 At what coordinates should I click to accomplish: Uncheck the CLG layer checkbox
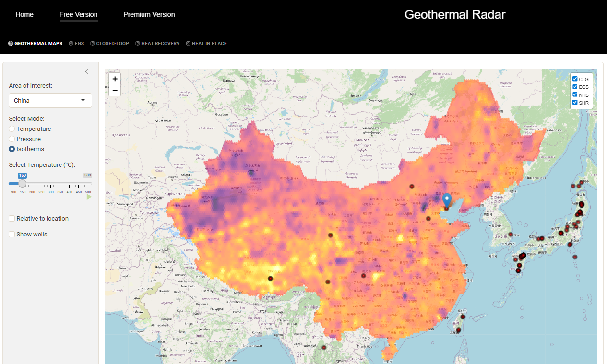(575, 79)
